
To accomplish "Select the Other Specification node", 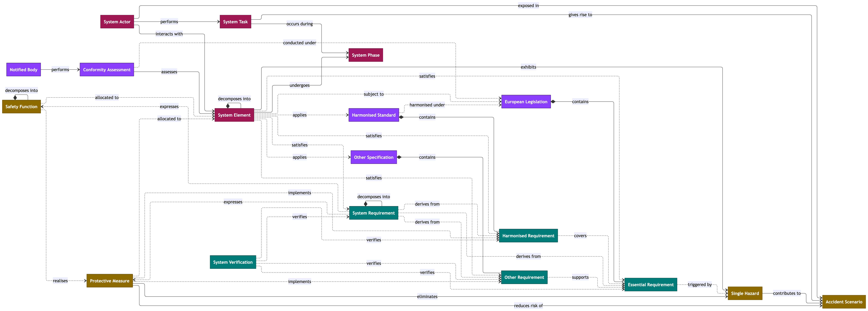I will 374,157.
